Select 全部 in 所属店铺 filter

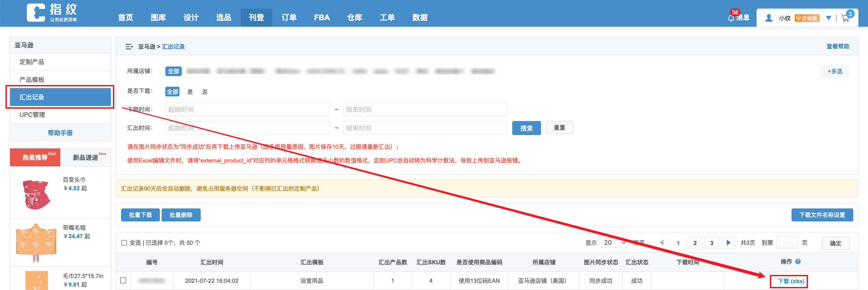click(x=174, y=71)
